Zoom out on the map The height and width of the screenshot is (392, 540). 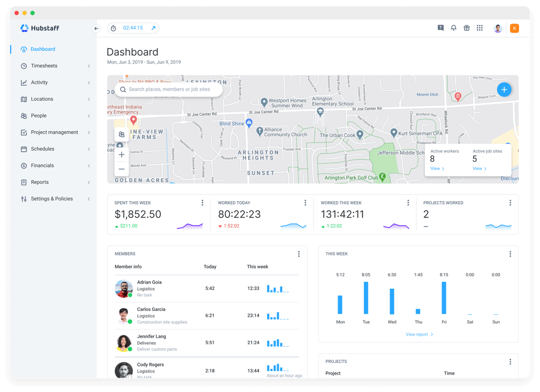click(x=121, y=169)
